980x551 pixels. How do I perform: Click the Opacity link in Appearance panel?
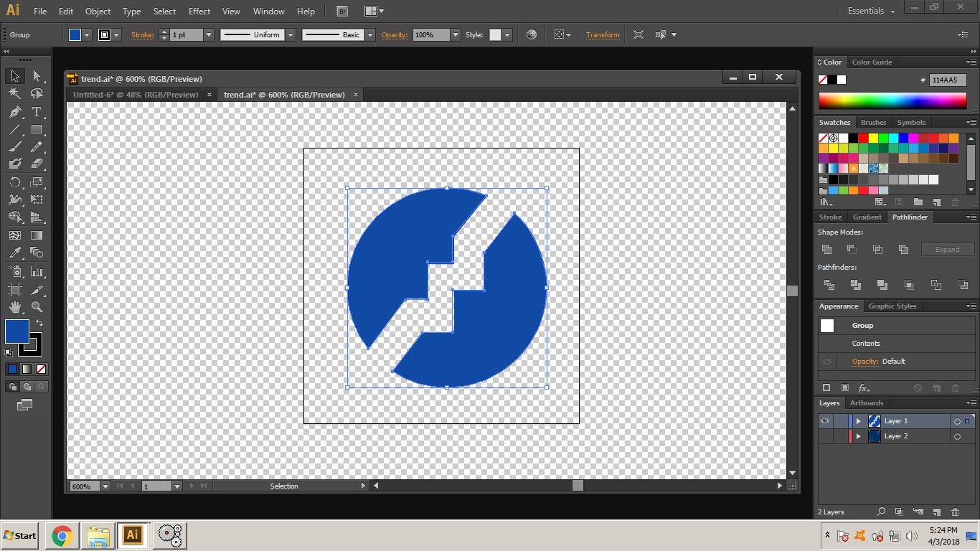(865, 362)
